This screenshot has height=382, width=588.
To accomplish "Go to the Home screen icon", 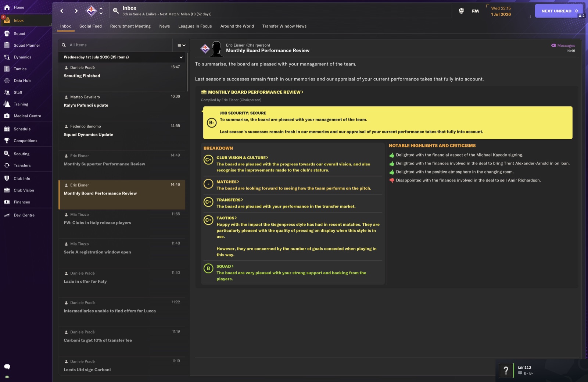I will point(7,7).
